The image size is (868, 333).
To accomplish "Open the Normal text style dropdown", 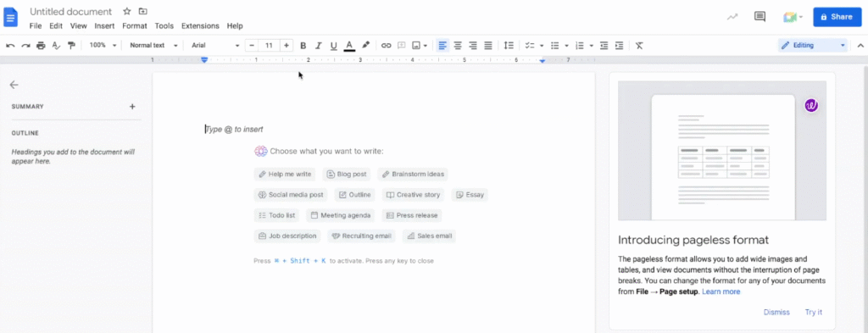I will point(153,46).
